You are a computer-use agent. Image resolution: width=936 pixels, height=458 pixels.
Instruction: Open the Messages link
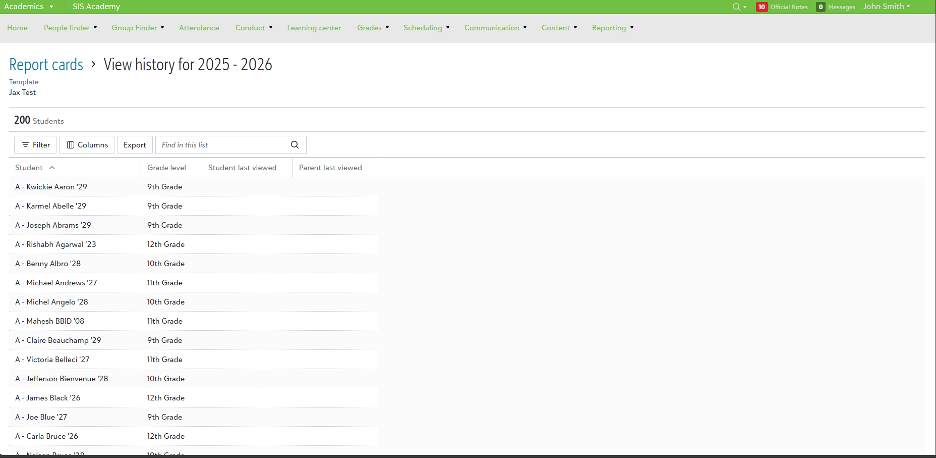842,7
